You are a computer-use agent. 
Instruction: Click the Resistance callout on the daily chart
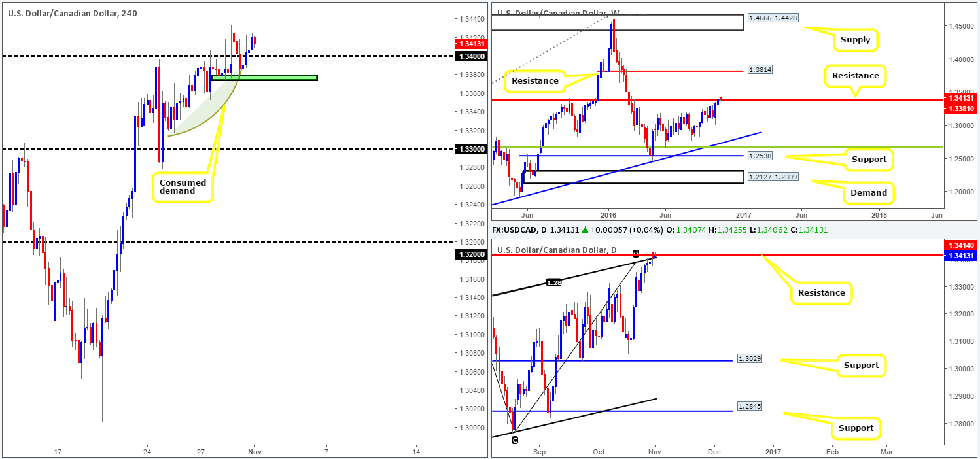821,293
